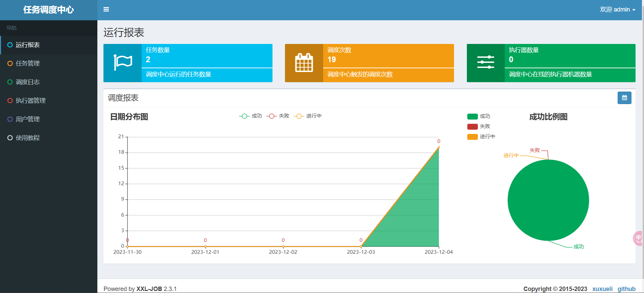Open 使用教程 in the sidebar
Image resolution: width=644 pixels, height=293 pixels.
49,138
